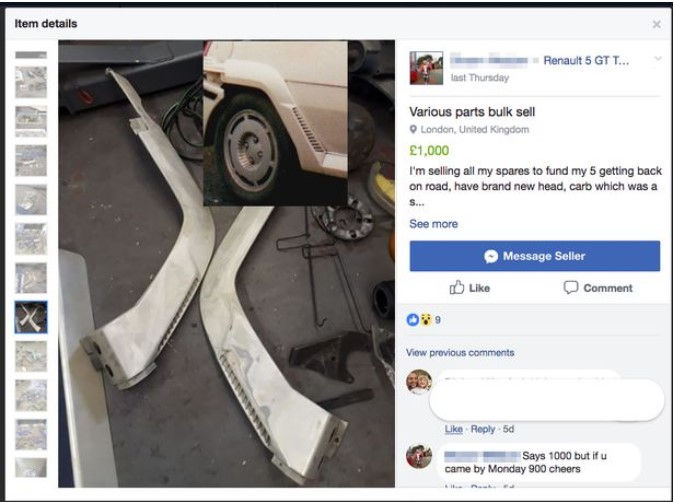The width and height of the screenshot is (674, 502).
Task: Like the first comment
Action: click(453, 429)
